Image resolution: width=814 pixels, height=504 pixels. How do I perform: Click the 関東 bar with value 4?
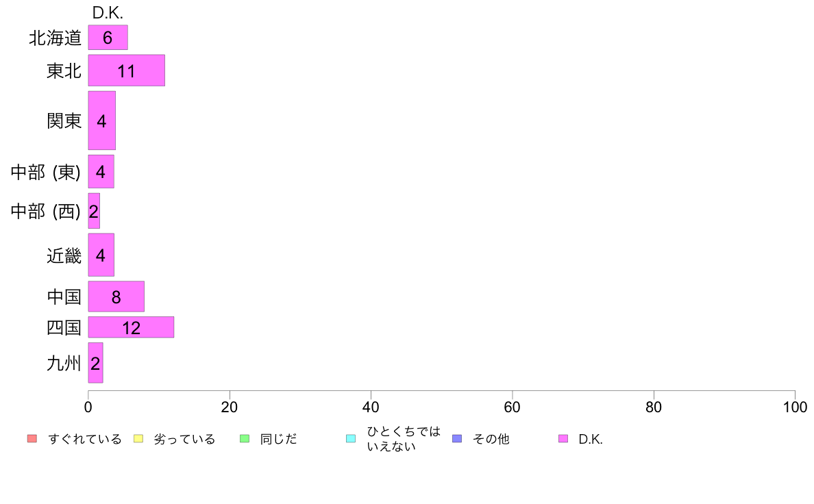coord(101,121)
